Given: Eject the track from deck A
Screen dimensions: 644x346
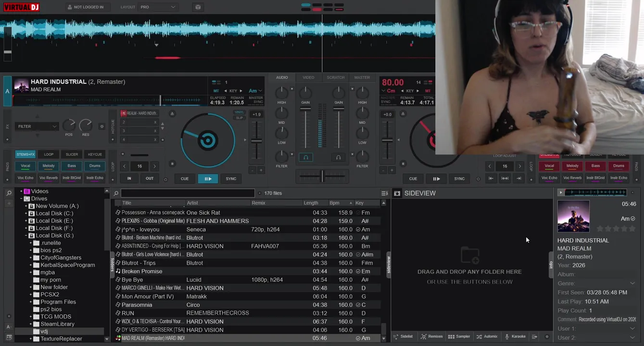Looking at the screenshot, I should click(172, 113).
